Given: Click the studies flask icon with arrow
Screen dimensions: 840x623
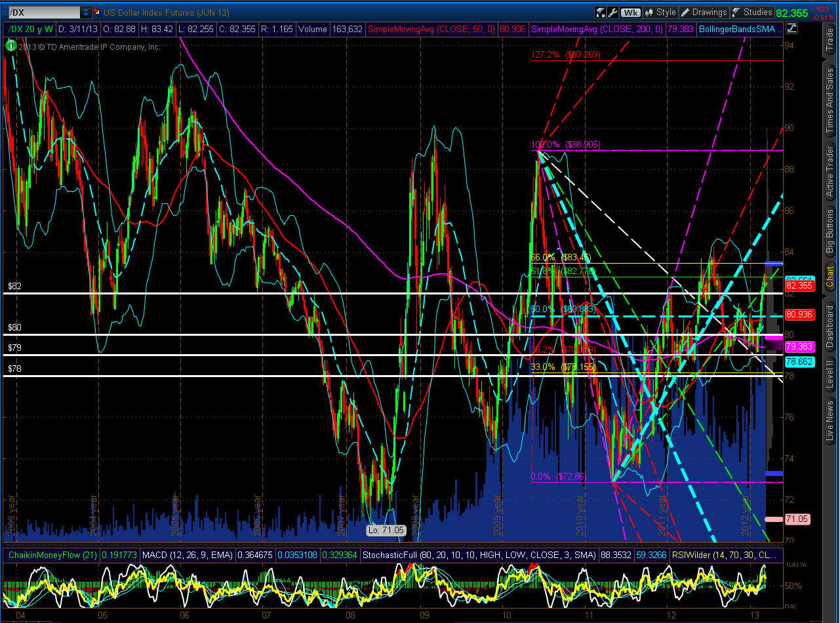Looking at the screenshot, I should 601,12.
